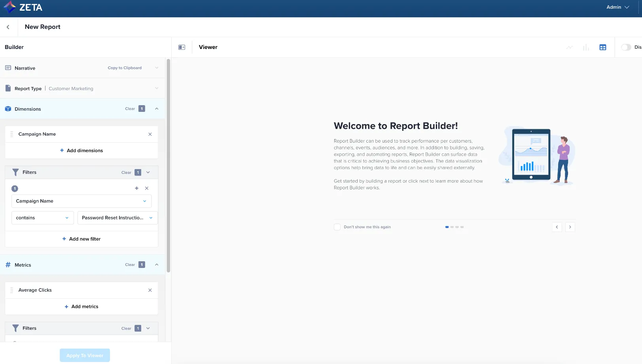Collapse the builder panel with the sidebar icon

[182, 47]
